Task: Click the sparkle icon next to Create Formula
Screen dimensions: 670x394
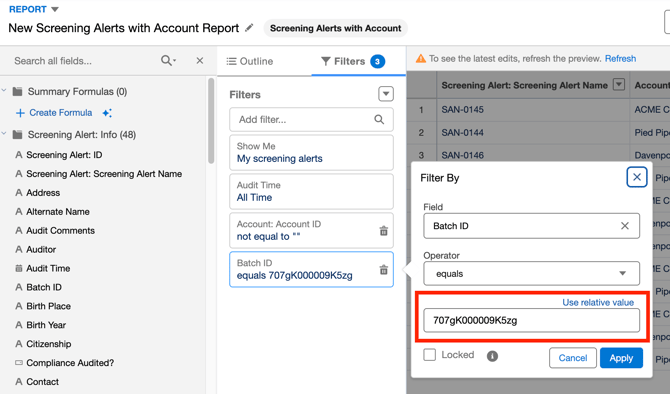Action: click(107, 113)
